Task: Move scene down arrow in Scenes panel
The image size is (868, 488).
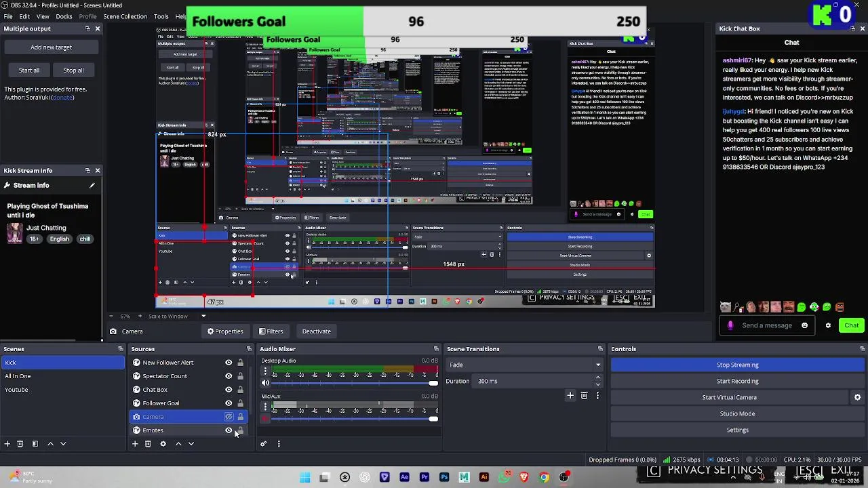Action: tap(63, 444)
